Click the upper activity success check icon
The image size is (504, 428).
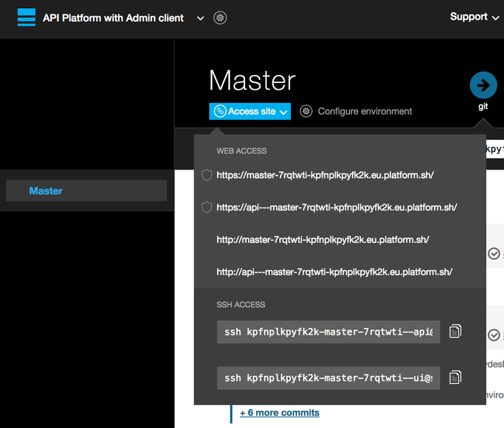494,254
